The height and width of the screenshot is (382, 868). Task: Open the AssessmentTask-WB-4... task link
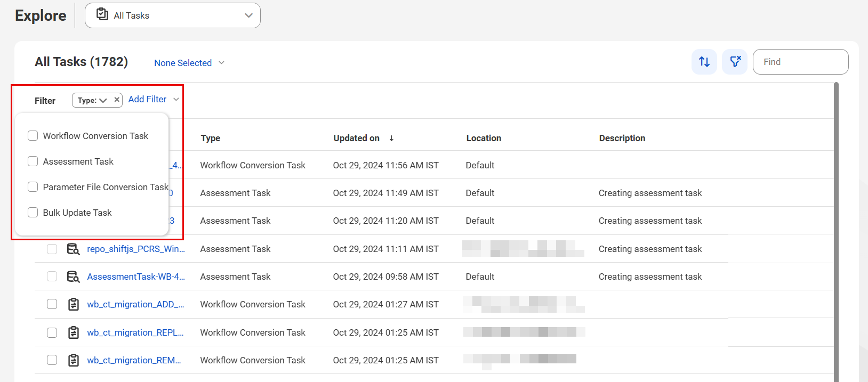point(136,277)
